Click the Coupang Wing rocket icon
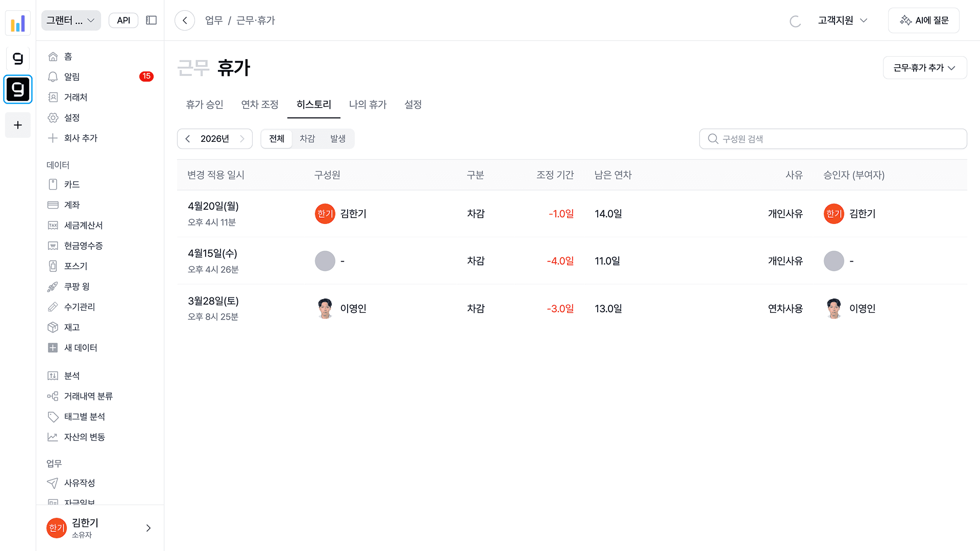The height and width of the screenshot is (551, 980). pyautogui.click(x=53, y=287)
